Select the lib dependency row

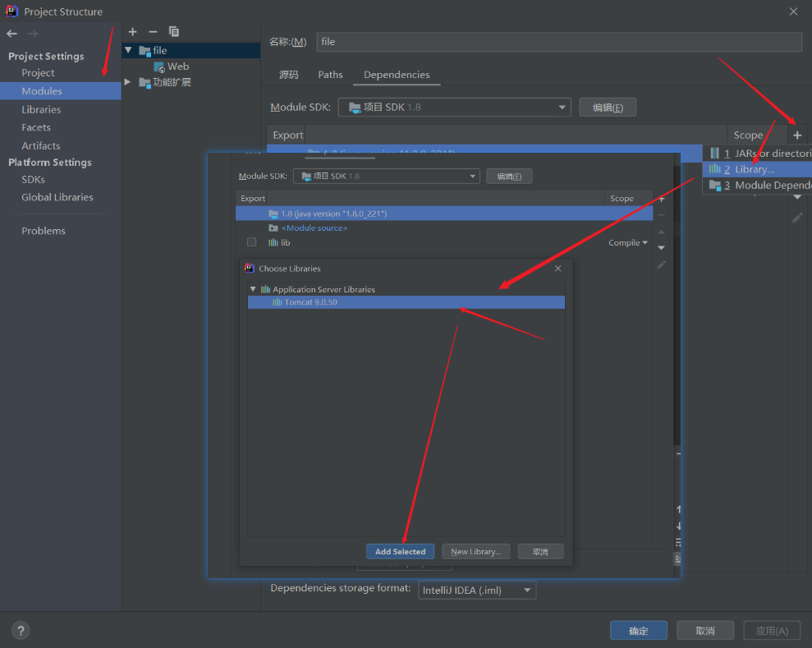(444, 242)
